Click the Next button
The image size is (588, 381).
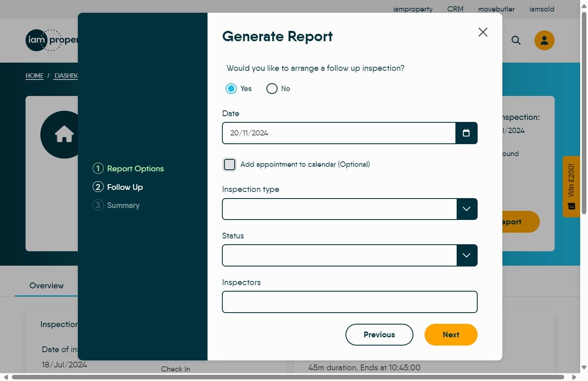pyautogui.click(x=450, y=334)
